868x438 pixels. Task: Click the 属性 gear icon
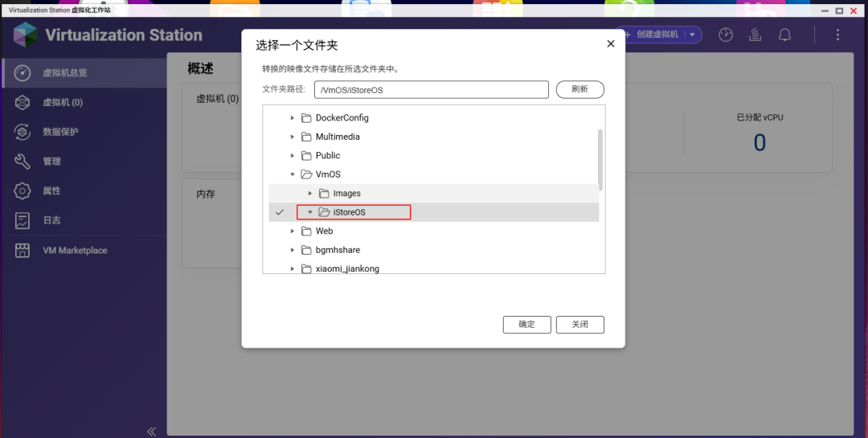tap(23, 190)
